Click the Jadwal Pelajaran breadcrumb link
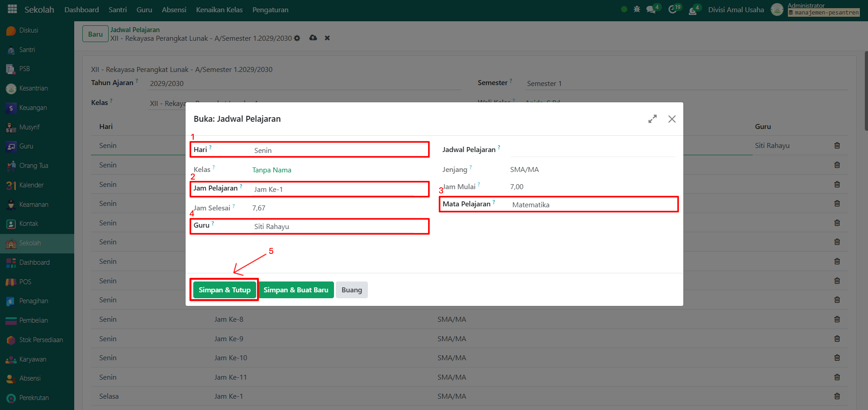The height and width of the screenshot is (410, 868). [135, 30]
